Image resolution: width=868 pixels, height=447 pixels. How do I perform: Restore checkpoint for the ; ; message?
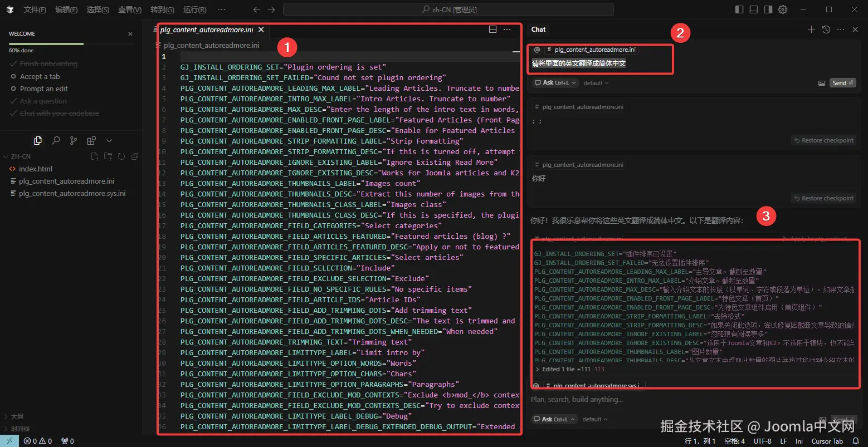(823, 140)
